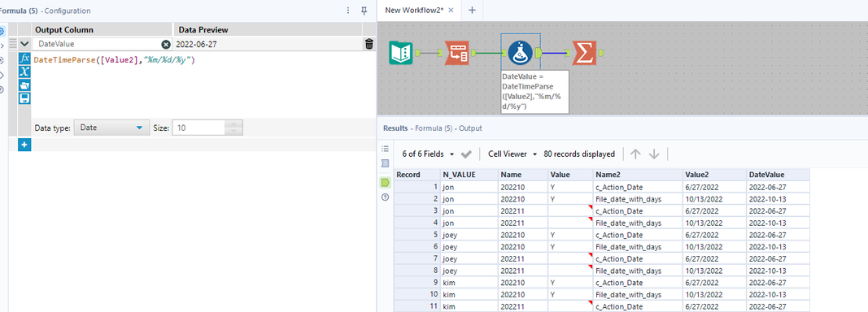The image size is (868, 312).
Task: Click the help question mark in Configuration sidebar
Action: 2,89
